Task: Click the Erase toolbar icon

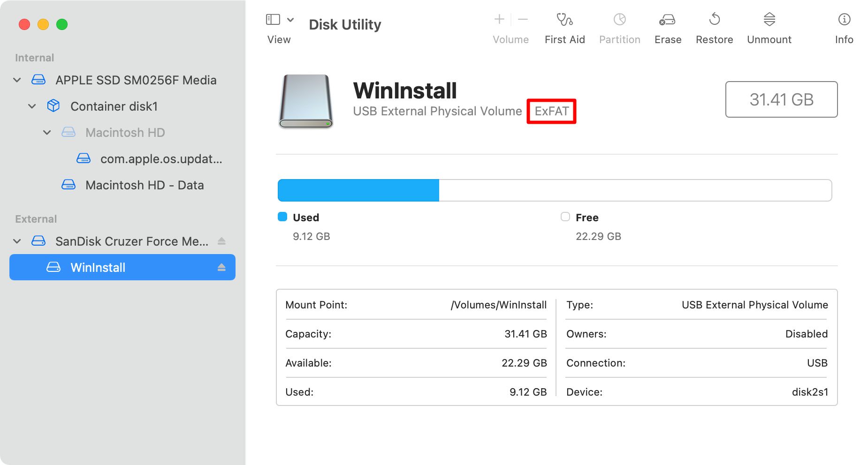Action: [x=667, y=26]
